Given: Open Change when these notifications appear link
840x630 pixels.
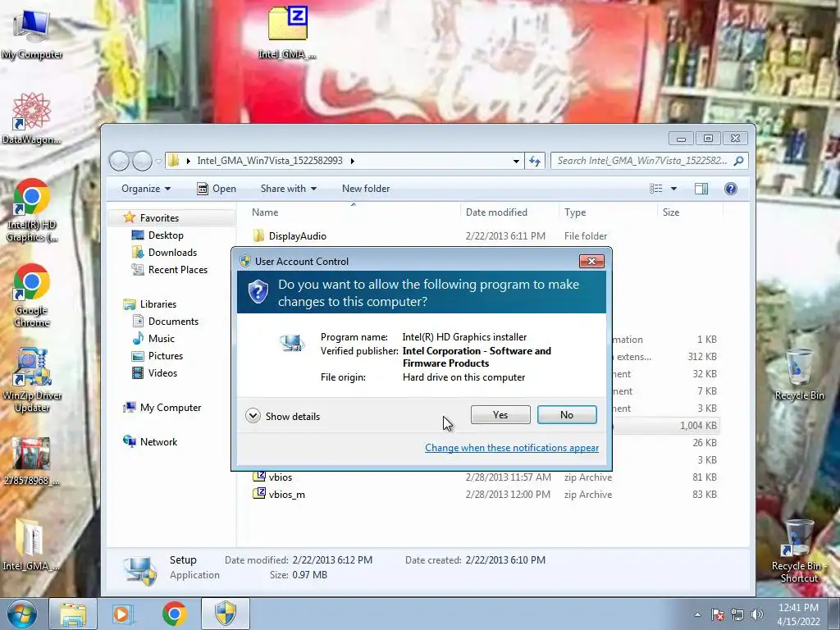Looking at the screenshot, I should pyautogui.click(x=512, y=448).
